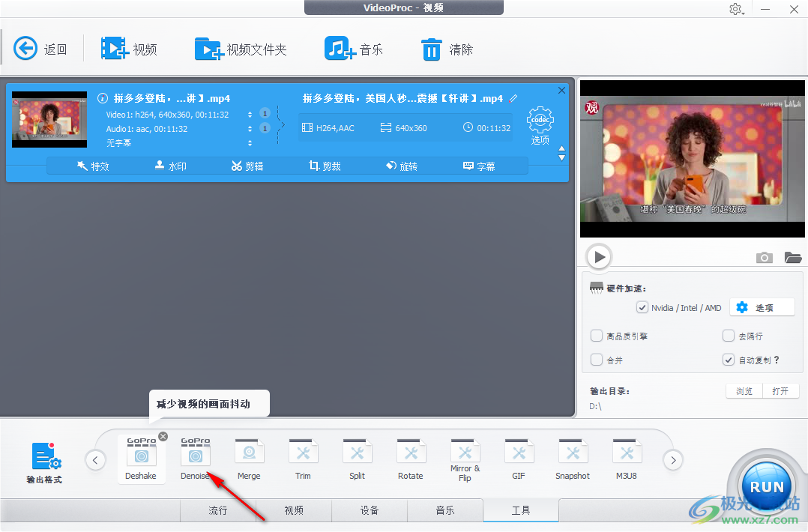The height and width of the screenshot is (532, 808).
Task: Enable the 高品质引擎 option
Action: [x=597, y=335]
